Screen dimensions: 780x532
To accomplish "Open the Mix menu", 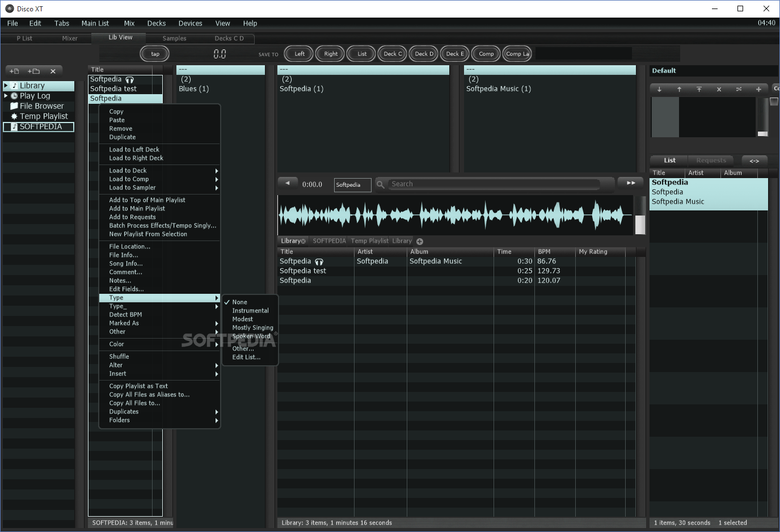I will pos(129,23).
